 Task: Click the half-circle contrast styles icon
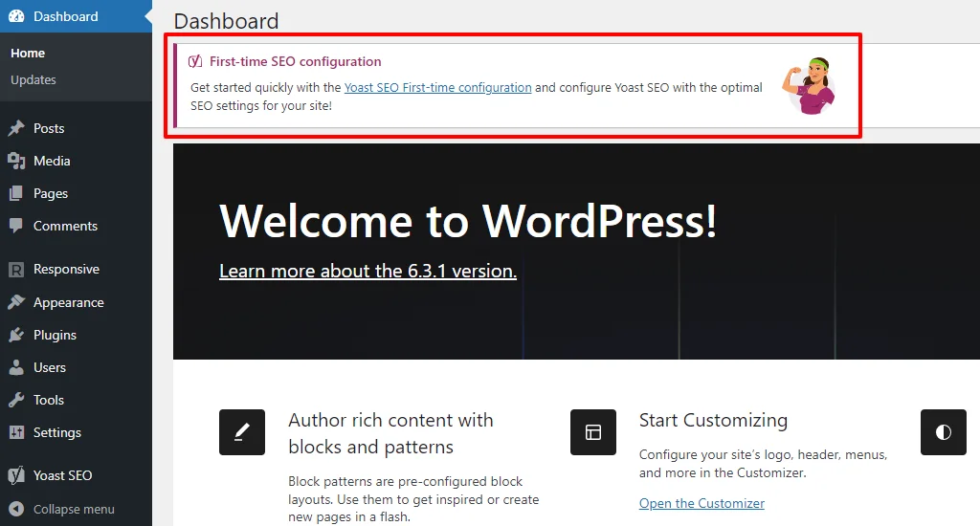[x=943, y=432]
